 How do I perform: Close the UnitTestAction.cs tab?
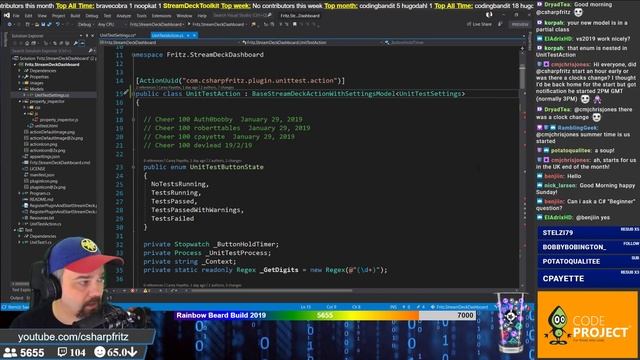(x=194, y=36)
